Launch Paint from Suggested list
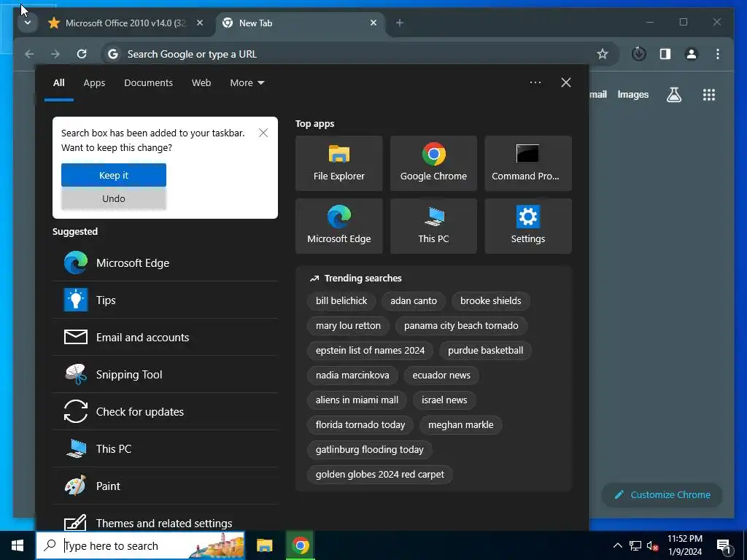 pyautogui.click(x=165, y=486)
